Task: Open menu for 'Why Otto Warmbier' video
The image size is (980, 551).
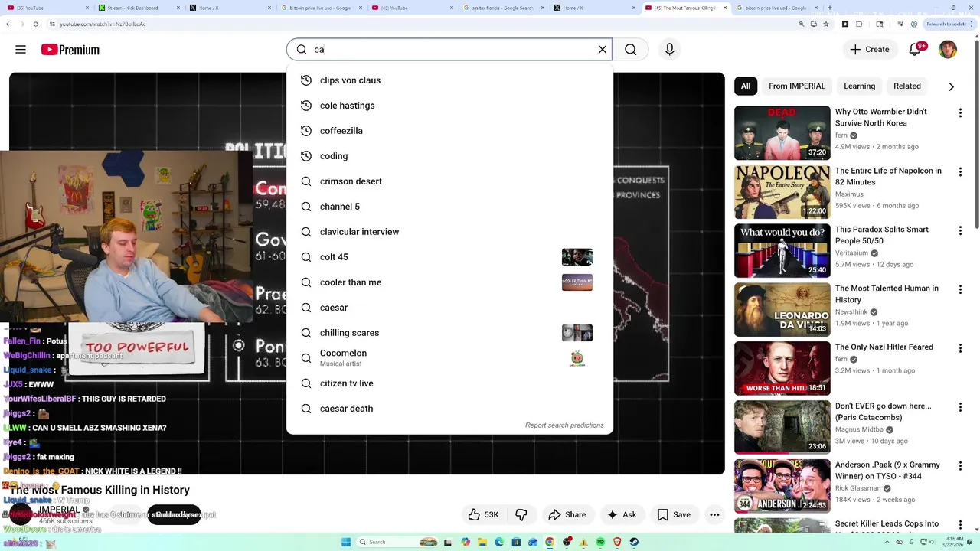Action: point(960,113)
